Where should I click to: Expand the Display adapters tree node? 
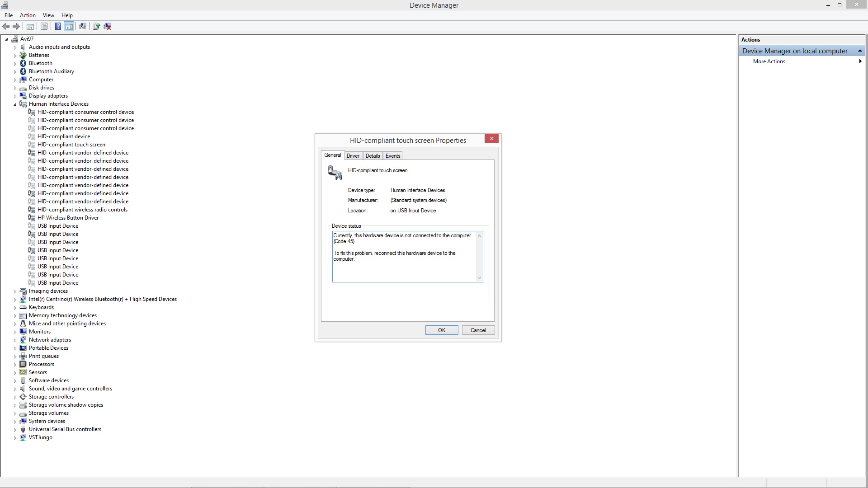pos(15,95)
